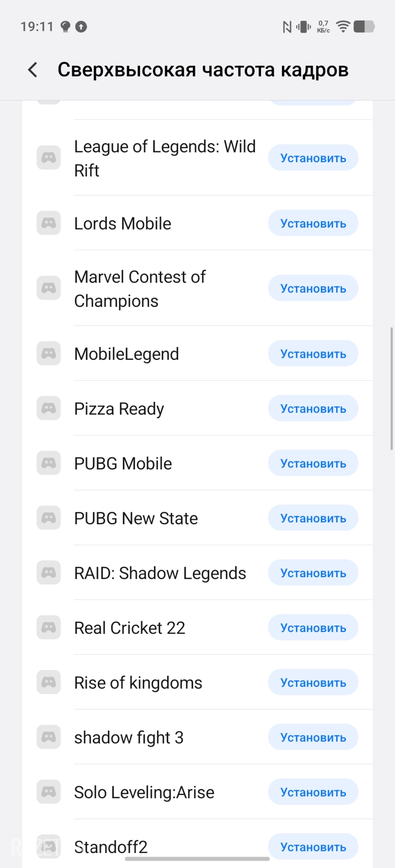Tap the NFC status bar icon
The height and width of the screenshot is (868, 395).
pos(287,27)
